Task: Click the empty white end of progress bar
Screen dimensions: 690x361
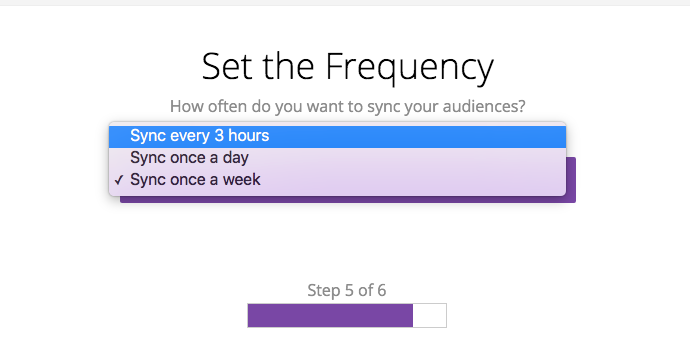Action: click(x=429, y=316)
